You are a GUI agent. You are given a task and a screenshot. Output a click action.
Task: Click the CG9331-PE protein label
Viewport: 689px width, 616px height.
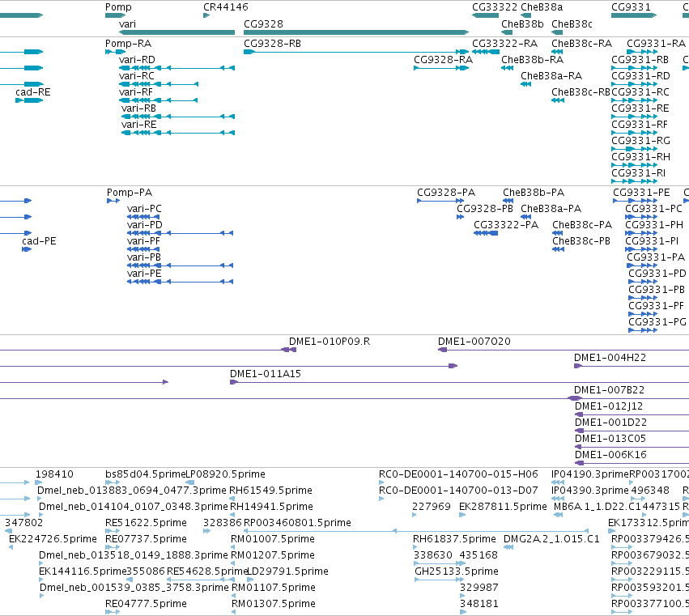click(x=641, y=193)
